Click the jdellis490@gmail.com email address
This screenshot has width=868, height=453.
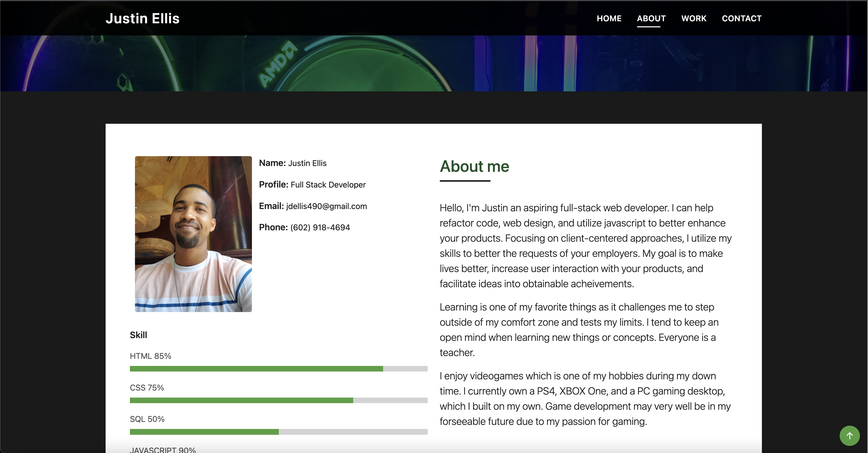tap(326, 206)
